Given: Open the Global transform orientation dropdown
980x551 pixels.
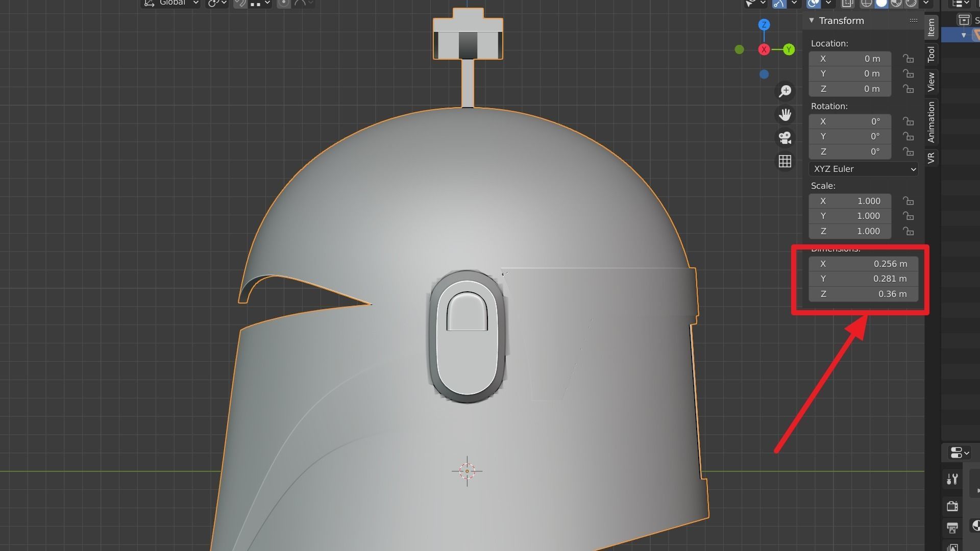Looking at the screenshot, I should (x=170, y=3).
